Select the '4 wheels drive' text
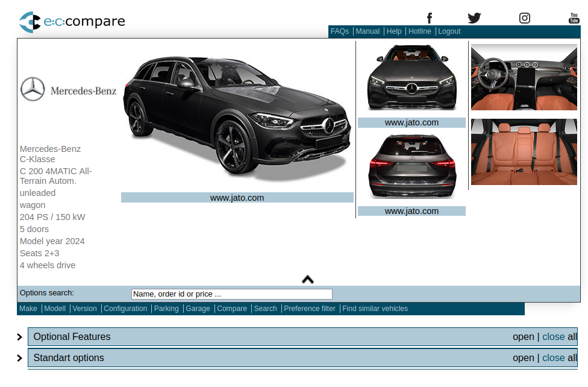 click(x=48, y=265)
